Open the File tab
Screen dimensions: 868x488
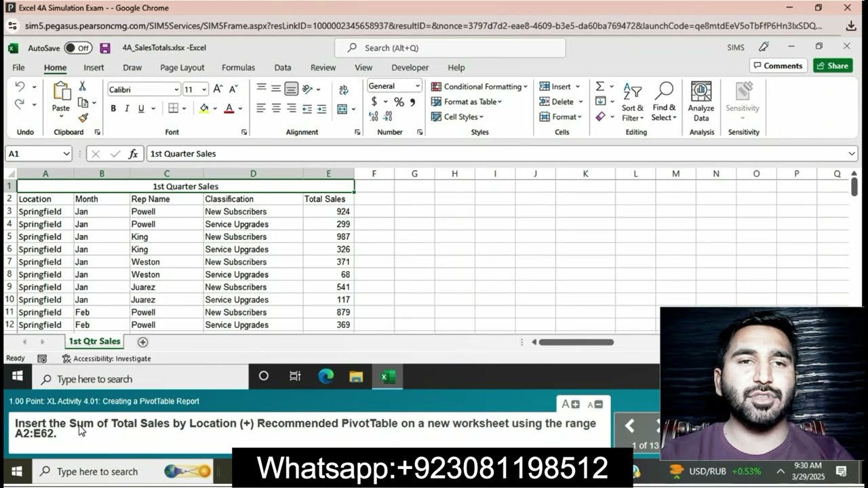click(18, 68)
